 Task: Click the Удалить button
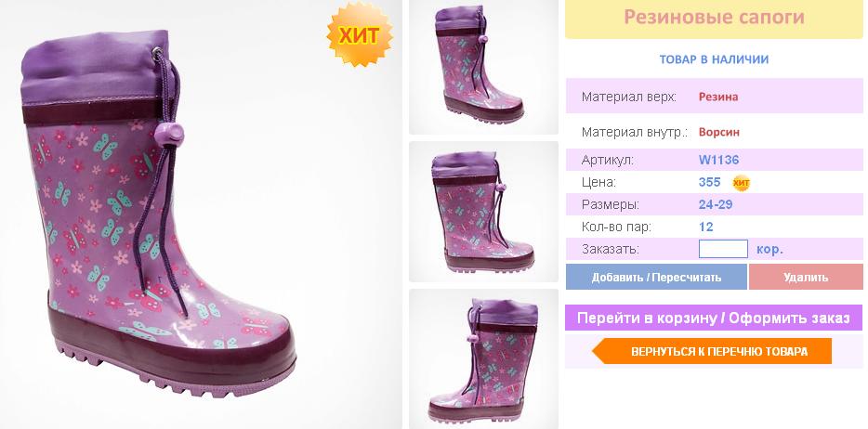(806, 277)
